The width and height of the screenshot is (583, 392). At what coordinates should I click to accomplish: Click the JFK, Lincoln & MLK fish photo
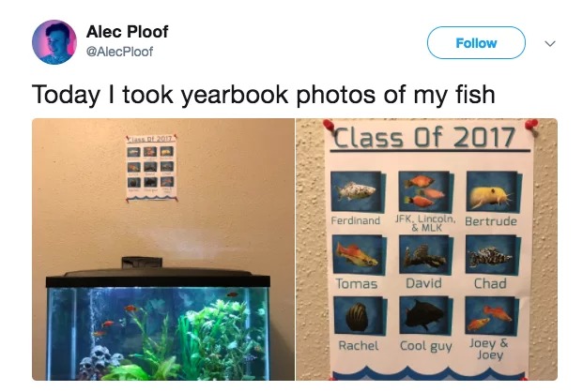tap(425, 191)
